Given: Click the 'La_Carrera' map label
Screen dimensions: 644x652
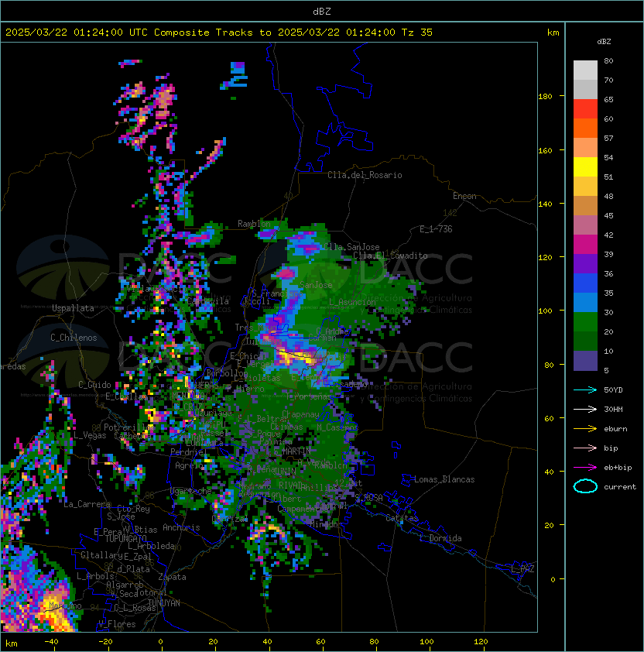Looking at the screenshot, I should click(x=87, y=504).
